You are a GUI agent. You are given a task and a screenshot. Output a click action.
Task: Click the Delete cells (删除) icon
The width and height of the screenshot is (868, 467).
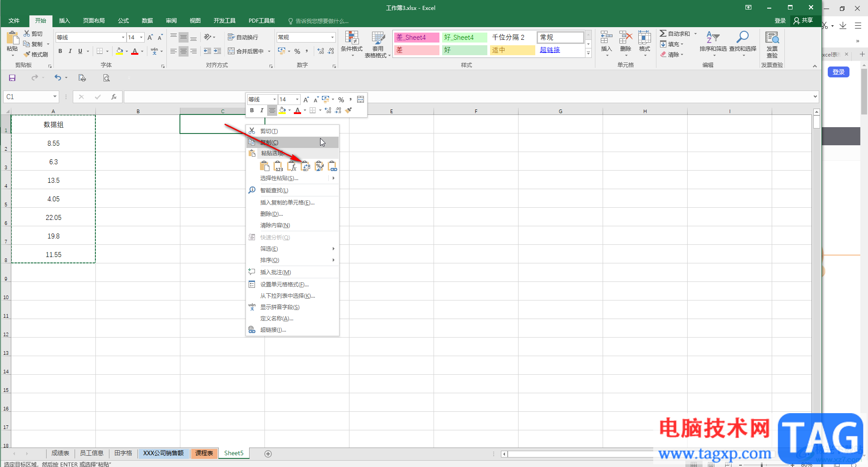(x=626, y=43)
